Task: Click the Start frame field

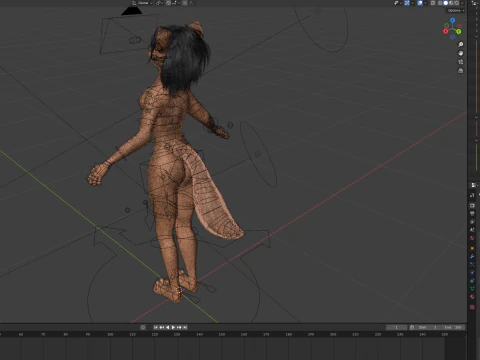Action: 427,327
